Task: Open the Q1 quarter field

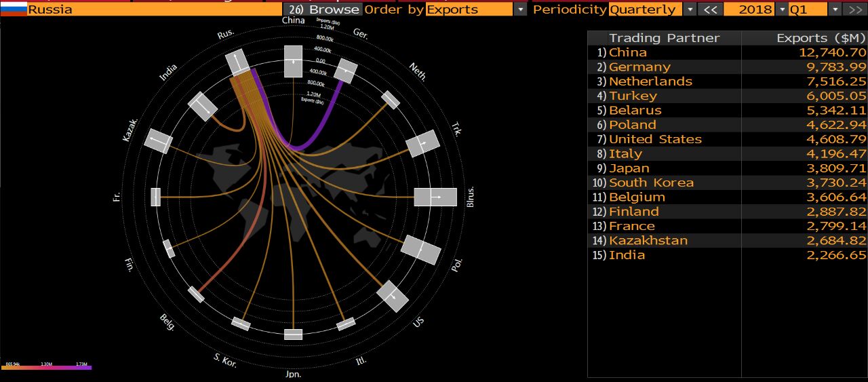Action: 808,9
